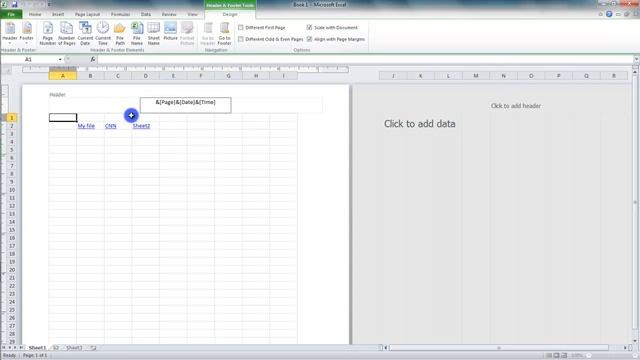Select column D header
The image size is (640, 360).
[145, 76]
